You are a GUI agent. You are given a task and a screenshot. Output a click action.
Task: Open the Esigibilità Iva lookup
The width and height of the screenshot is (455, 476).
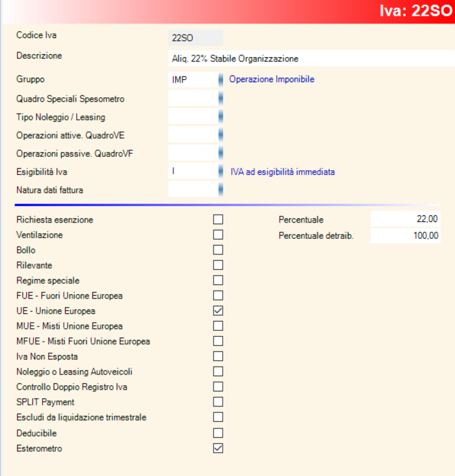[221, 171]
